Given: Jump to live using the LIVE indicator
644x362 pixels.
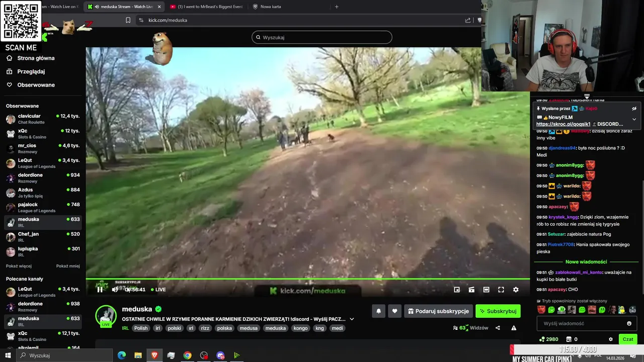Looking at the screenshot, I should point(158,290).
